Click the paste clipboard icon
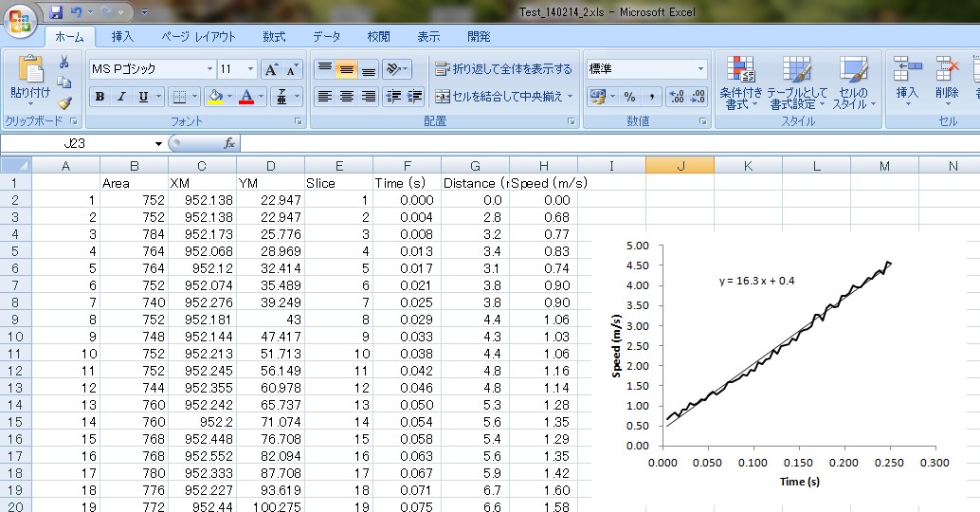The height and width of the screenshot is (512, 980). click(x=30, y=69)
